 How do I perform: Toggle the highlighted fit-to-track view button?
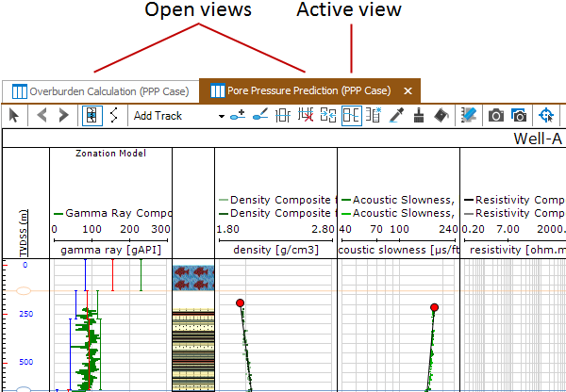pos(92,116)
